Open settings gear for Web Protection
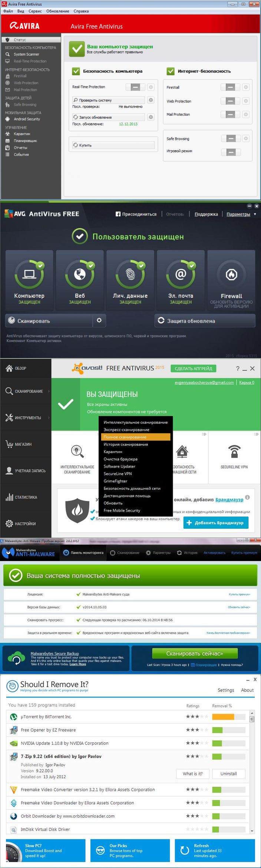Screen dimensions: 261x868 (x=246, y=101)
